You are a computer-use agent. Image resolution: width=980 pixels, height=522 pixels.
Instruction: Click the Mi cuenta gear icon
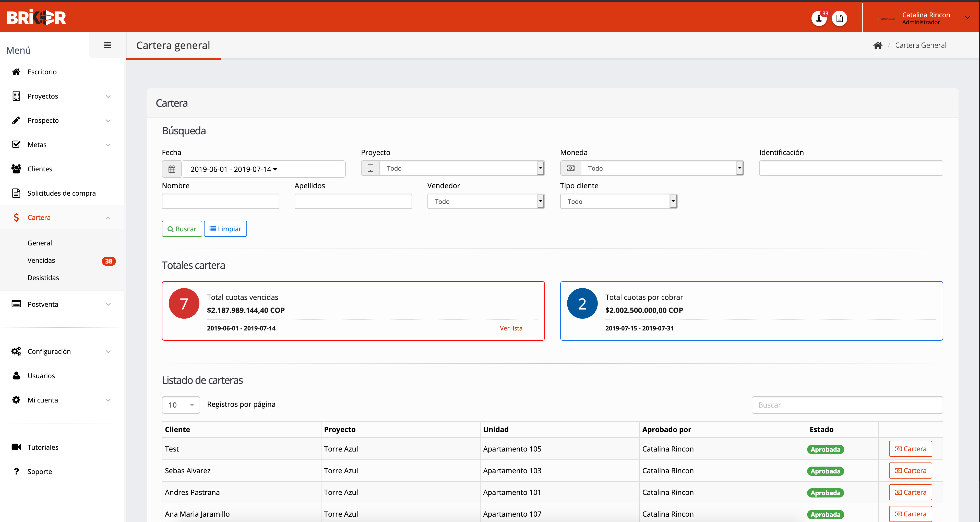16,400
